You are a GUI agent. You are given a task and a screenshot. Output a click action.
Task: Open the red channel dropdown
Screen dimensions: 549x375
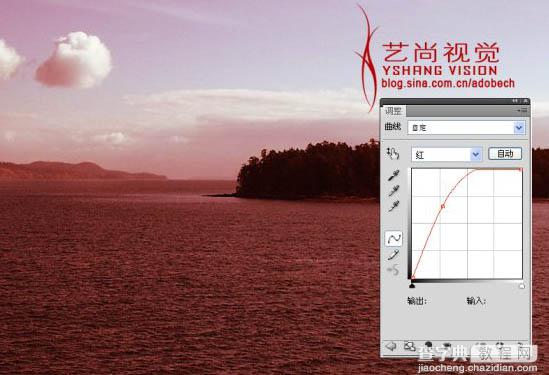(x=446, y=154)
